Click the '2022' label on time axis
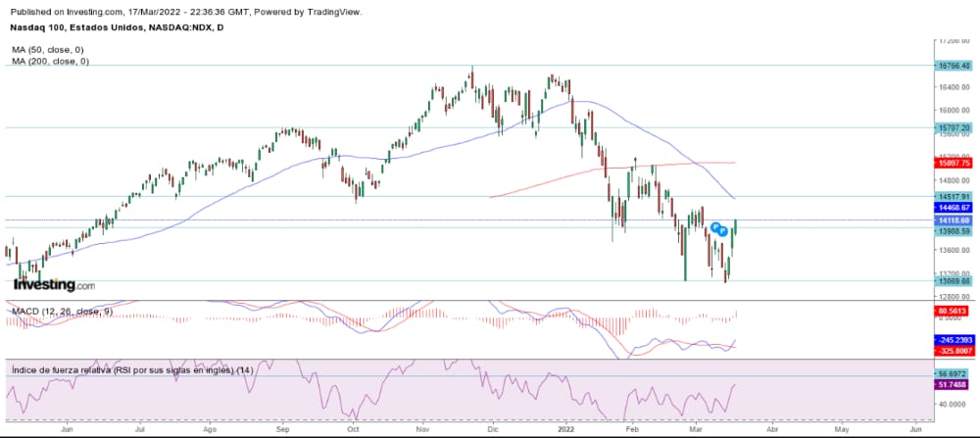Screen dimensions: 980x438 565,430
